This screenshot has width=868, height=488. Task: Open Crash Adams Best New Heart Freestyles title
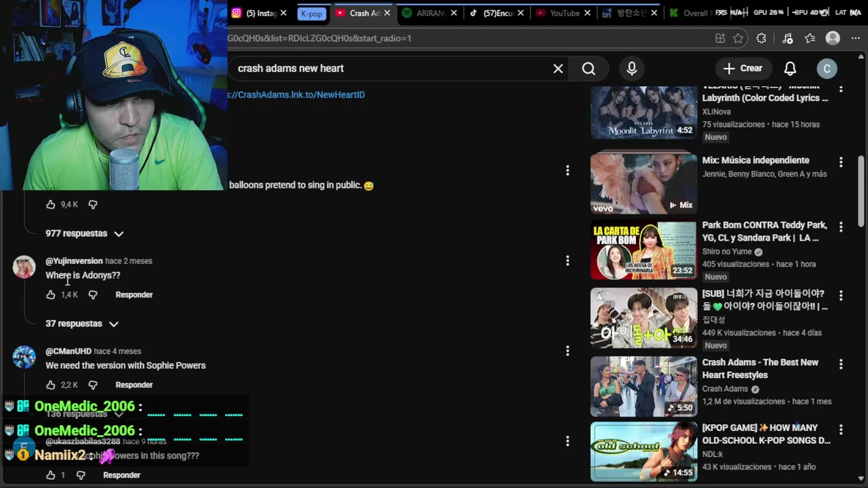(x=760, y=369)
